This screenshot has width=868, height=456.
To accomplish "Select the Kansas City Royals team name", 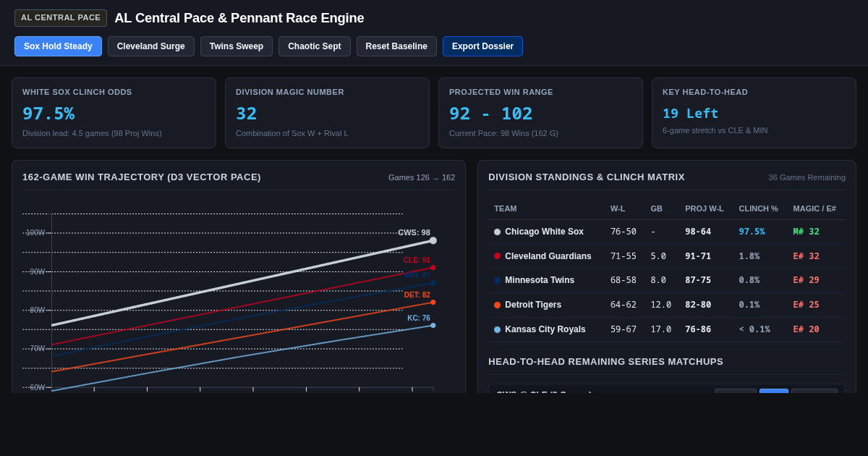I will (545, 330).
